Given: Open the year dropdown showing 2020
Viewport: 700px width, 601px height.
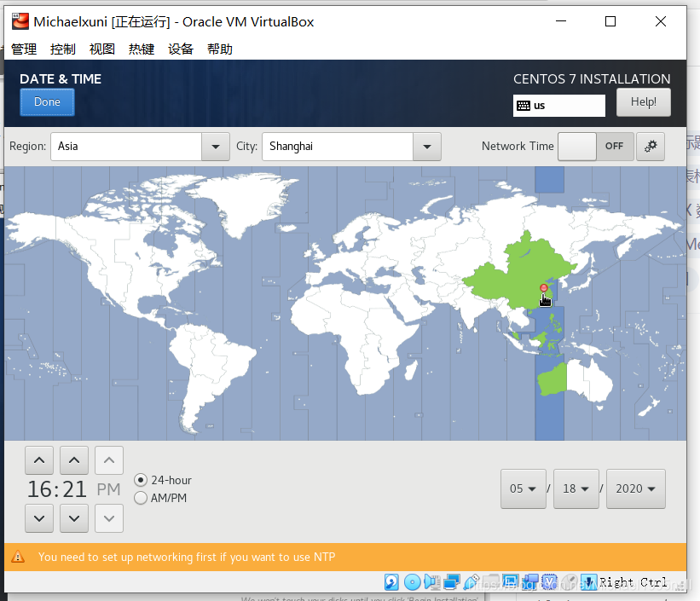Looking at the screenshot, I should pos(636,488).
